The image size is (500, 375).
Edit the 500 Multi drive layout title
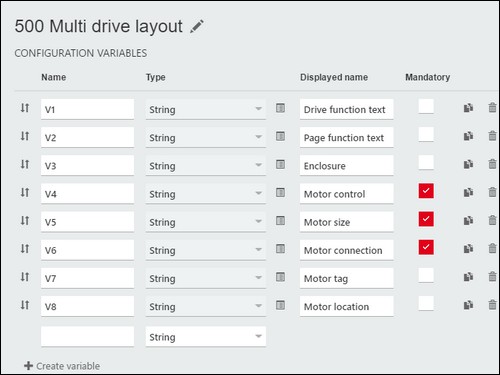click(197, 27)
